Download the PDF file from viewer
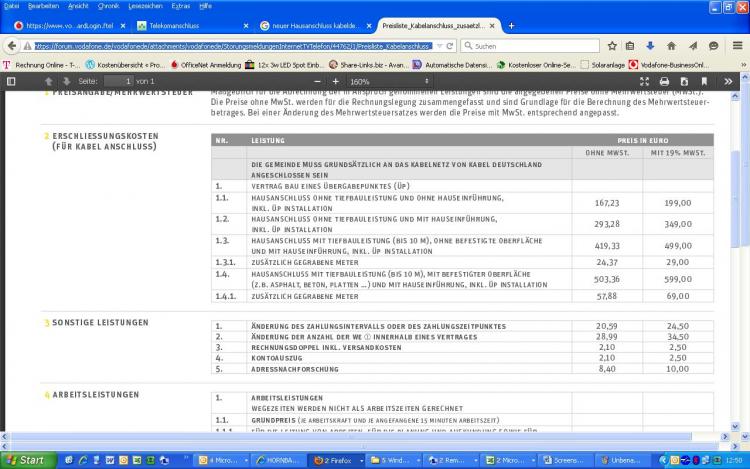The height and width of the screenshot is (469, 750). [x=683, y=80]
